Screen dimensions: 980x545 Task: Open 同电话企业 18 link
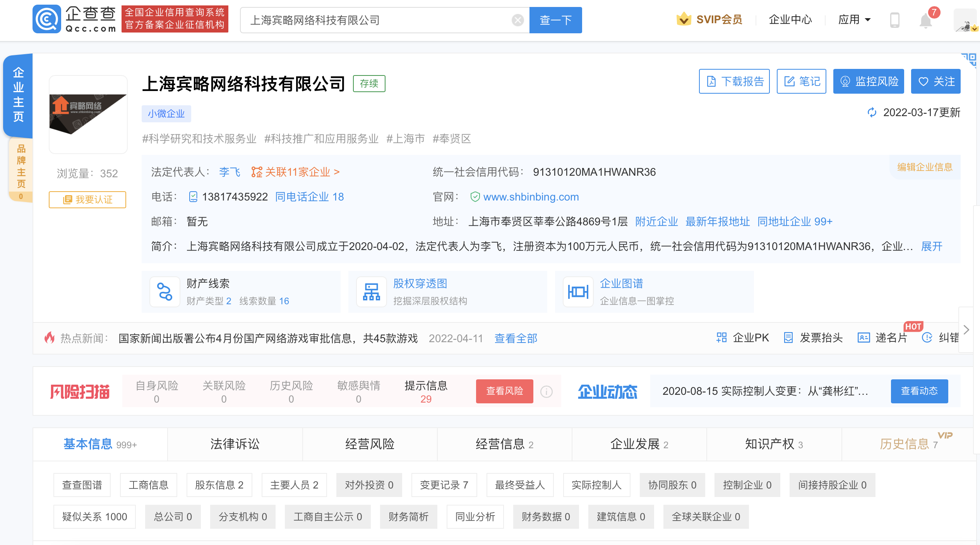tap(310, 197)
